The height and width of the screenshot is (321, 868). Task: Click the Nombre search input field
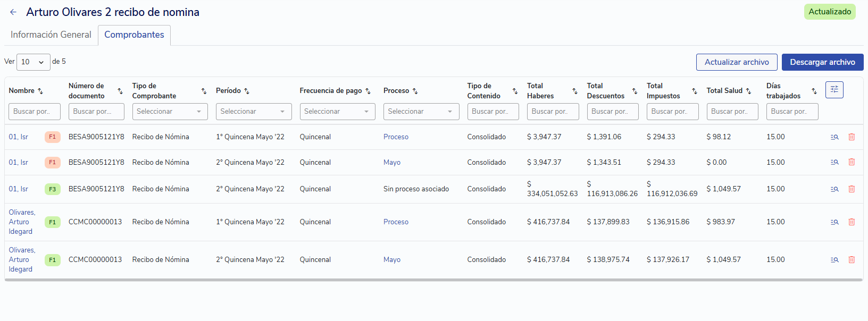35,112
